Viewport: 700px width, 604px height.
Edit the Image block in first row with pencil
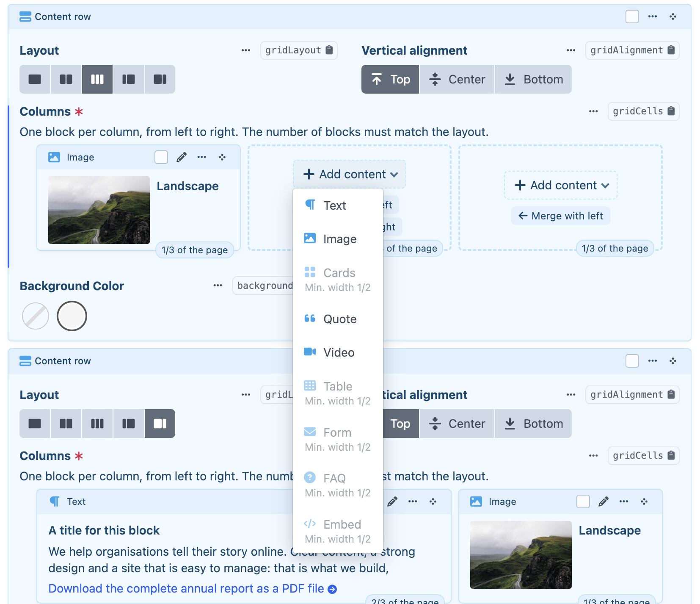182,157
